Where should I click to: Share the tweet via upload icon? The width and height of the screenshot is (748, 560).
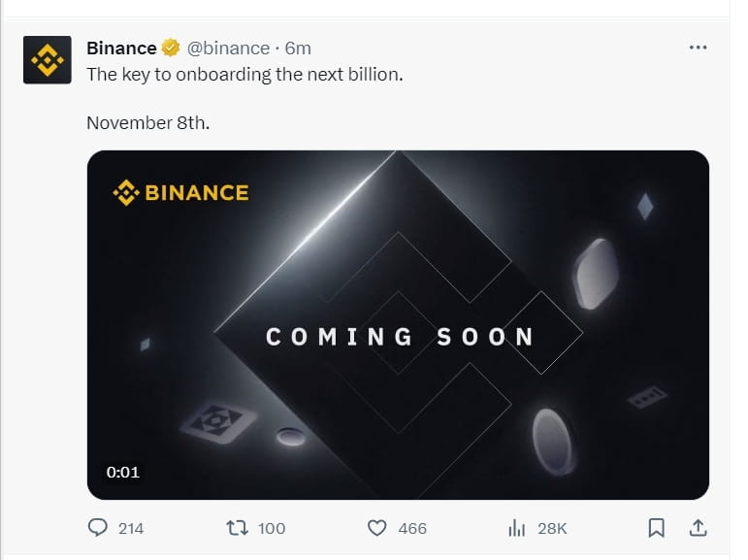click(x=698, y=528)
